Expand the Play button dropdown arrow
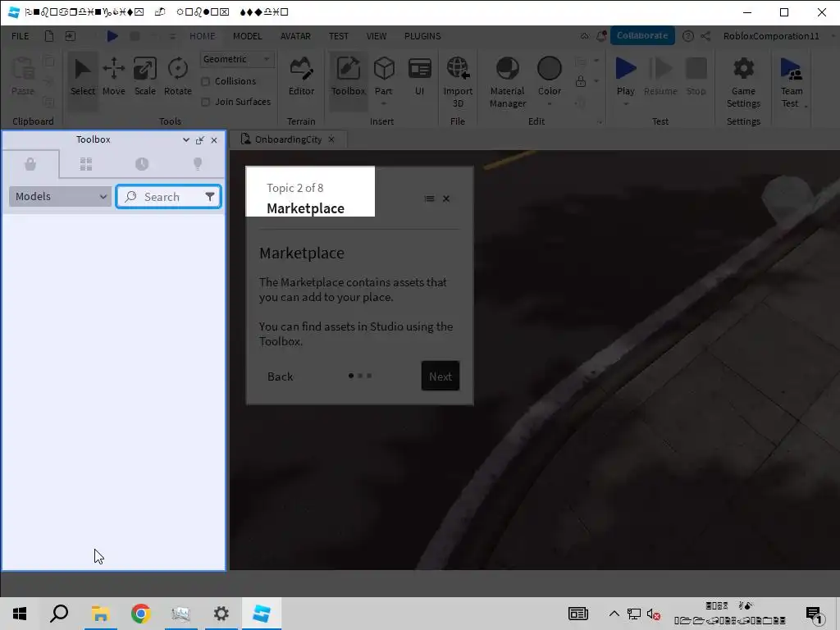The height and width of the screenshot is (630, 840). click(625, 104)
